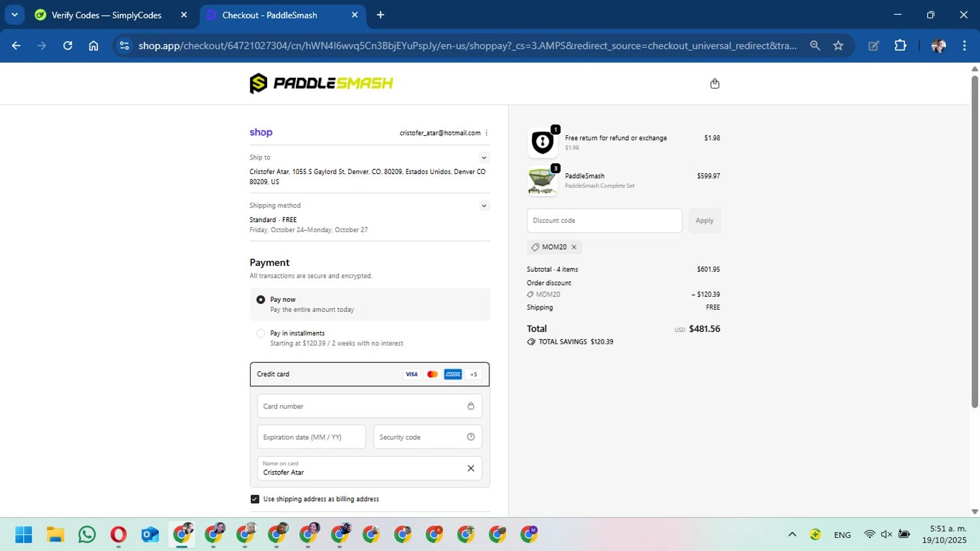980x551 pixels.
Task: Click the PaddleSmash logo
Action: (321, 83)
